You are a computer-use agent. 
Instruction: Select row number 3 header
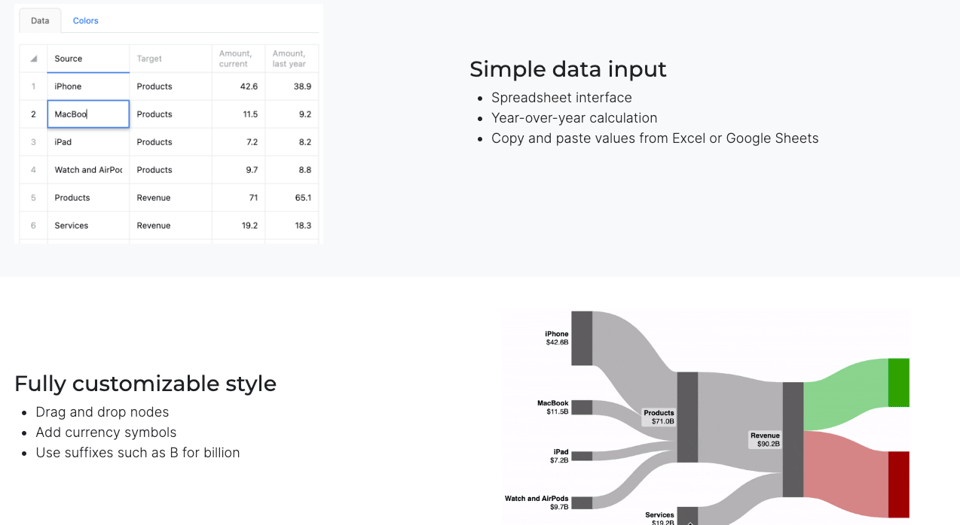pos(33,142)
